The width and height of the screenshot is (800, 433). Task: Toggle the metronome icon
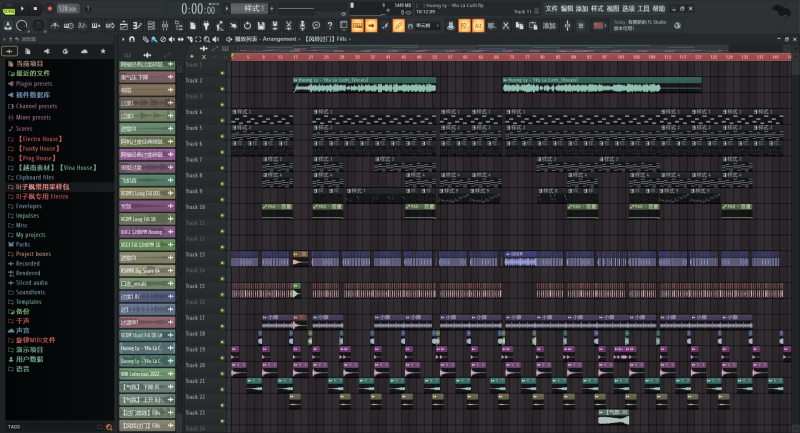click(55, 26)
